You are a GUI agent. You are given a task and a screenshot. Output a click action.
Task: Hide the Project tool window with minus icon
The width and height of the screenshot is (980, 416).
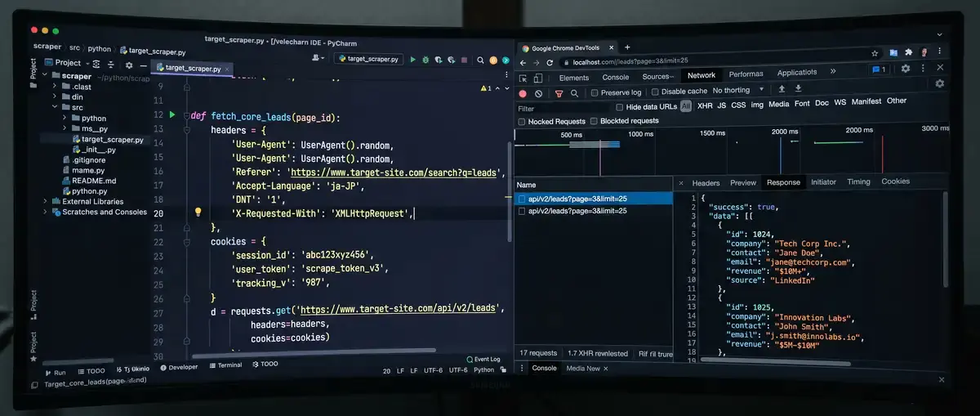144,65
